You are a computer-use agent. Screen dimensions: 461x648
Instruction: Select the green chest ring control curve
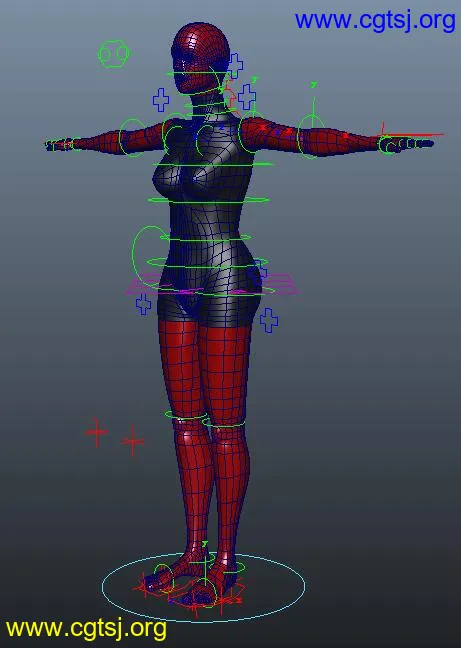213,165
